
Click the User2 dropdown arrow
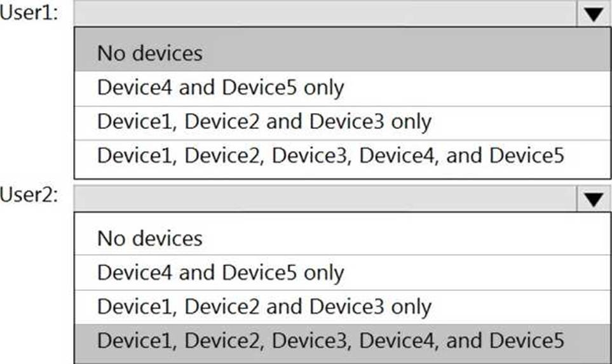(x=594, y=199)
